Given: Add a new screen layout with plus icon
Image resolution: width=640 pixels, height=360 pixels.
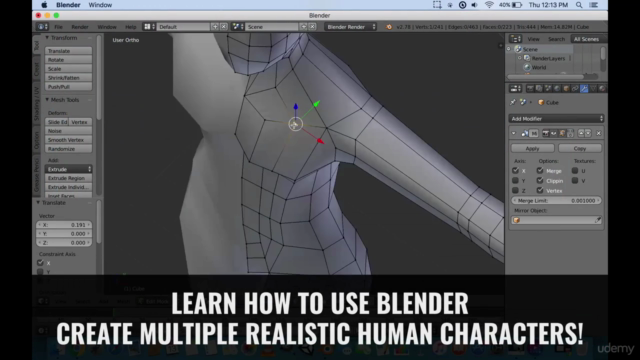Looking at the screenshot, I should tap(215, 27).
